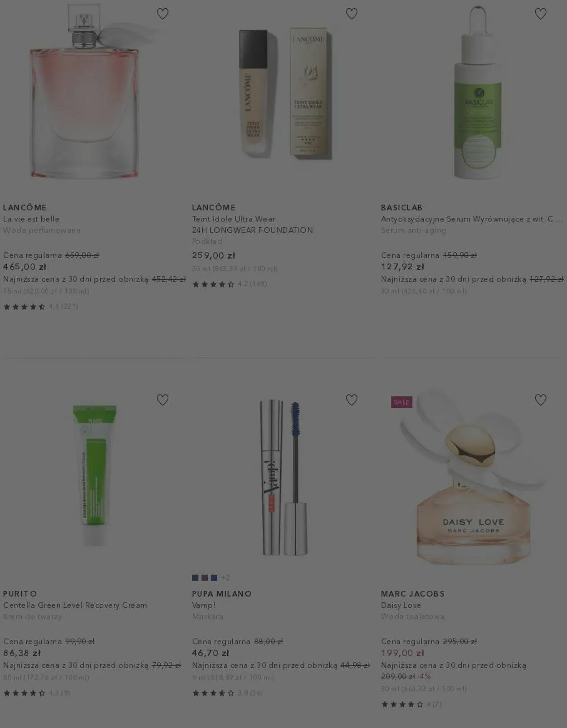The image size is (567, 728).
Task: Open the Pupa Vamp! mascara image
Action: pos(283,478)
